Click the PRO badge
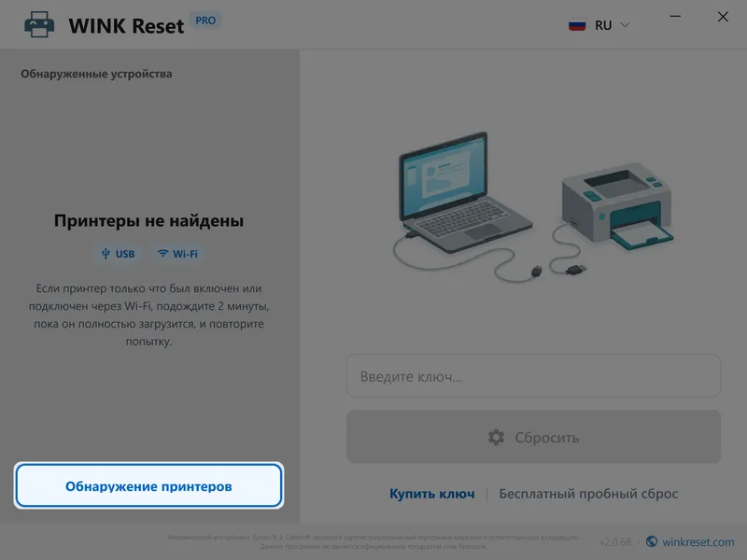 (x=205, y=21)
